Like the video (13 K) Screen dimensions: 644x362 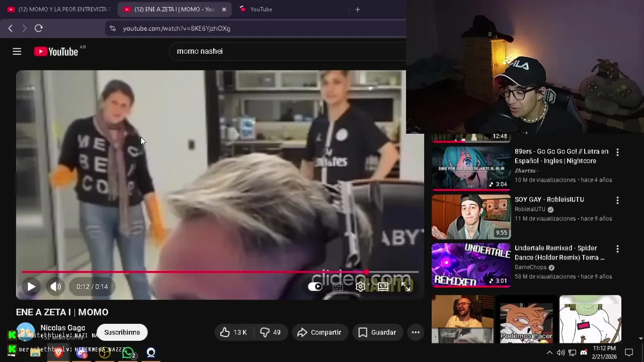click(233, 332)
